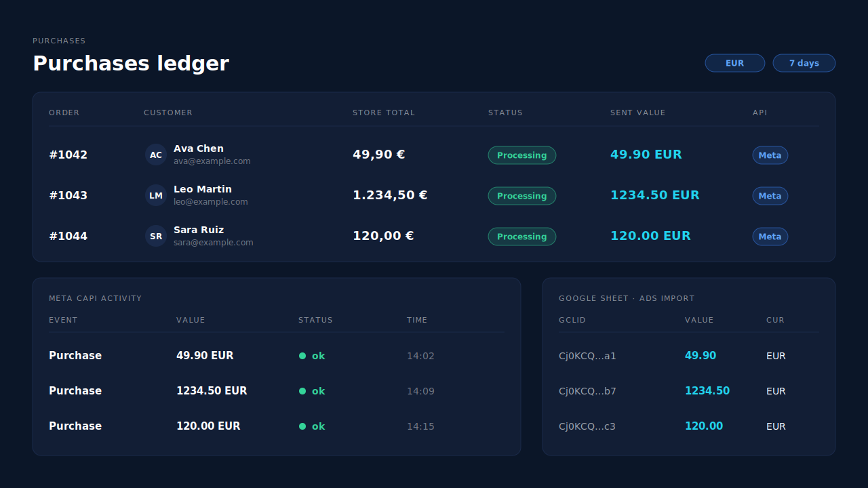Click the Sent Value column header
The height and width of the screenshot is (488, 868).
point(638,113)
